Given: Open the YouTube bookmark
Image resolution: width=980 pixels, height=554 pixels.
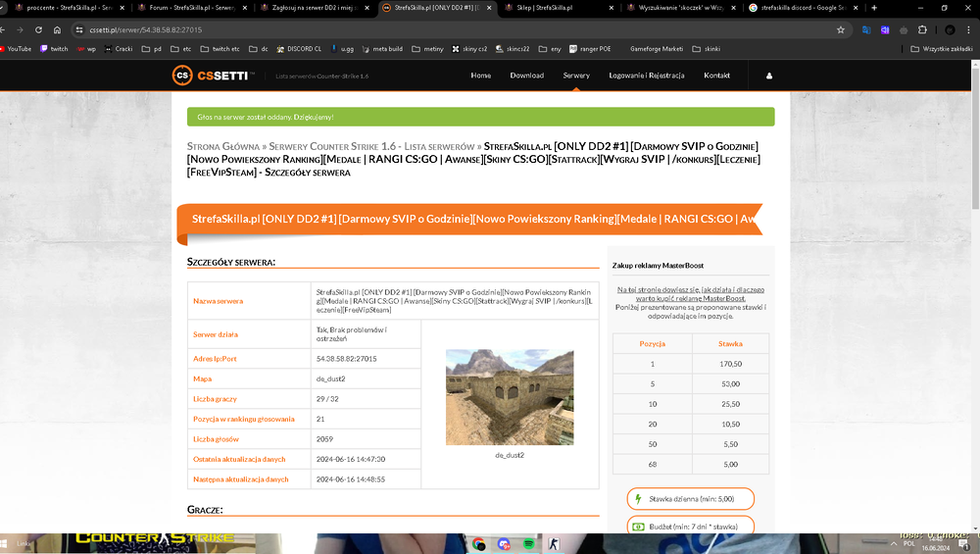Looking at the screenshot, I should pyautogui.click(x=15, y=49).
